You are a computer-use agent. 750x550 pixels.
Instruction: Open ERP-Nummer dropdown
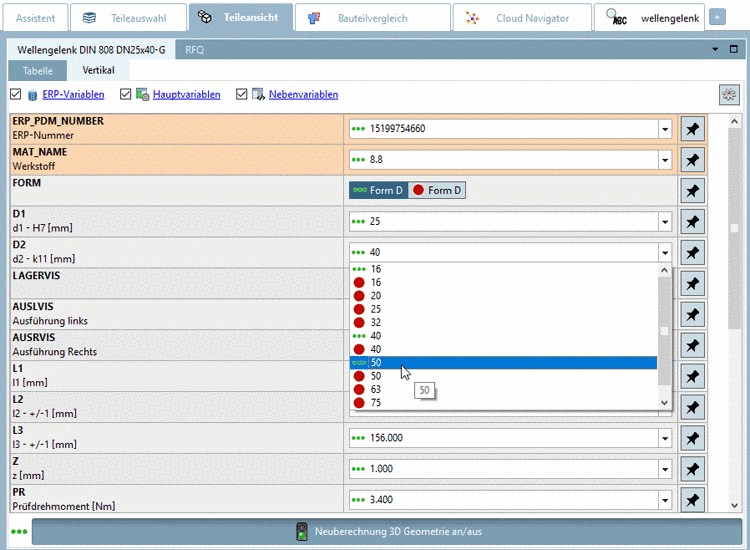(665, 129)
